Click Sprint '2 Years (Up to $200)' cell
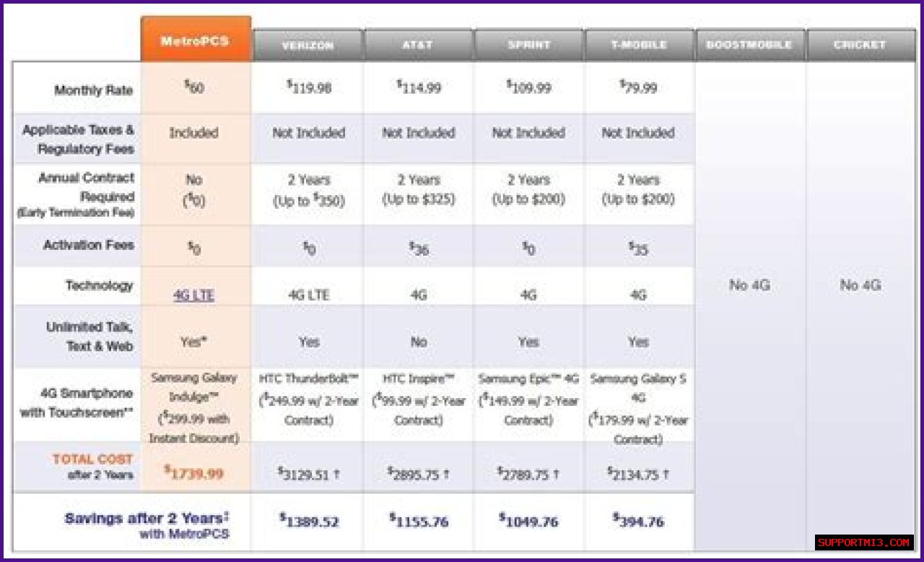Image resolution: width=924 pixels, height=562 pixels. (528, 191)
